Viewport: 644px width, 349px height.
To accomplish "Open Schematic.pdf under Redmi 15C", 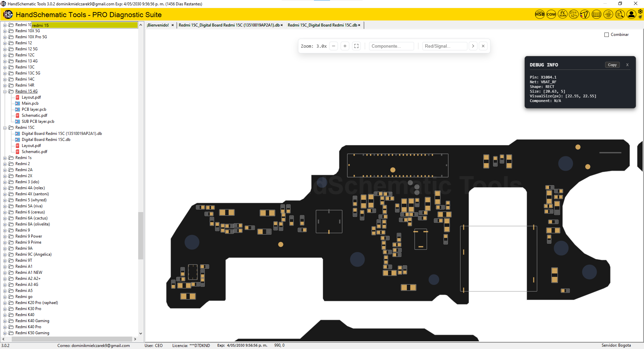I will [35, 152].
